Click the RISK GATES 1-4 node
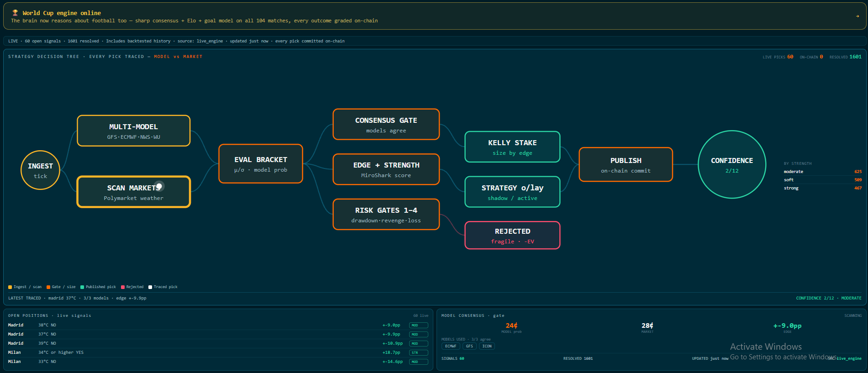The image size is (868, 373). pyautogui.click(x=386, y=215)
